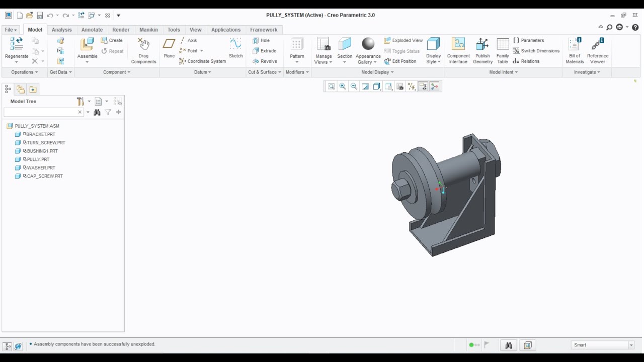Screen dimensions: 644x362
Task: Launch the Reference Viewer
Action: click(x=598, y=51)
